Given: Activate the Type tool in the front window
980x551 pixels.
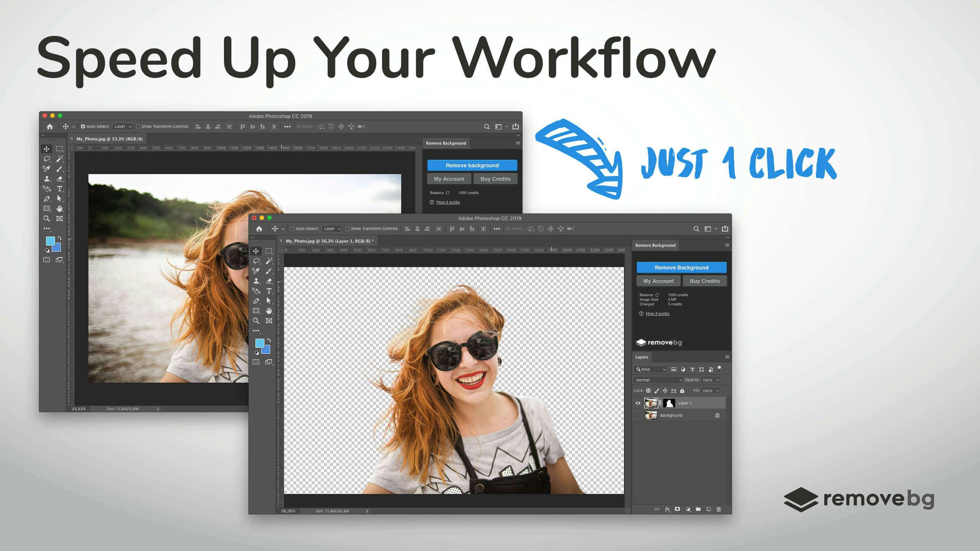Looking at the screenshot, I should tap(269, 291).
